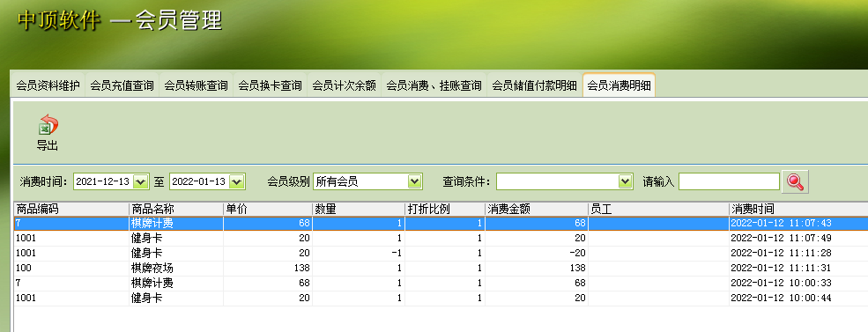
Task: Expand the 会员级别 所有会员 dropdown
Action: 415,181
